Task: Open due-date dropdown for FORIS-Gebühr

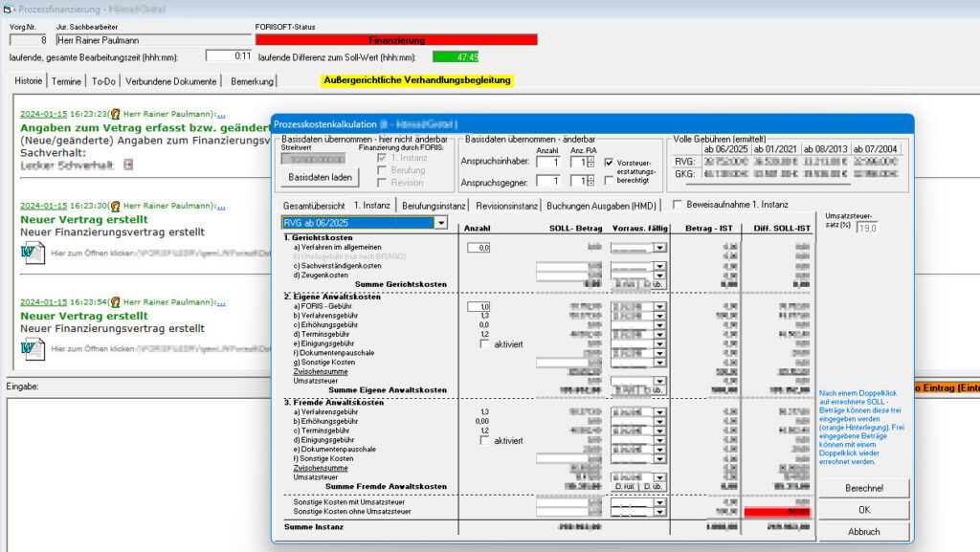Action: tap(659, 306)
